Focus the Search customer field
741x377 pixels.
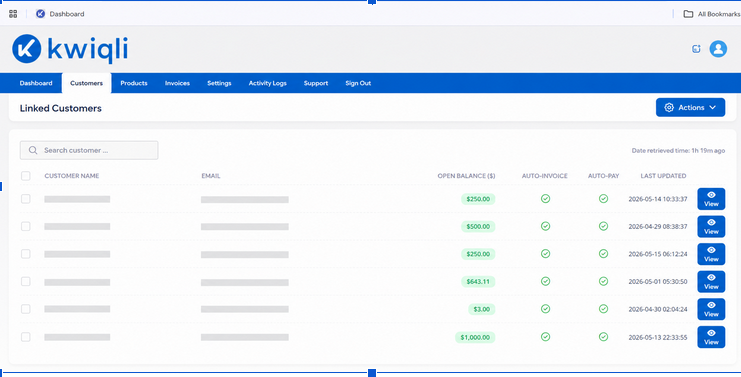coord(89,150)
